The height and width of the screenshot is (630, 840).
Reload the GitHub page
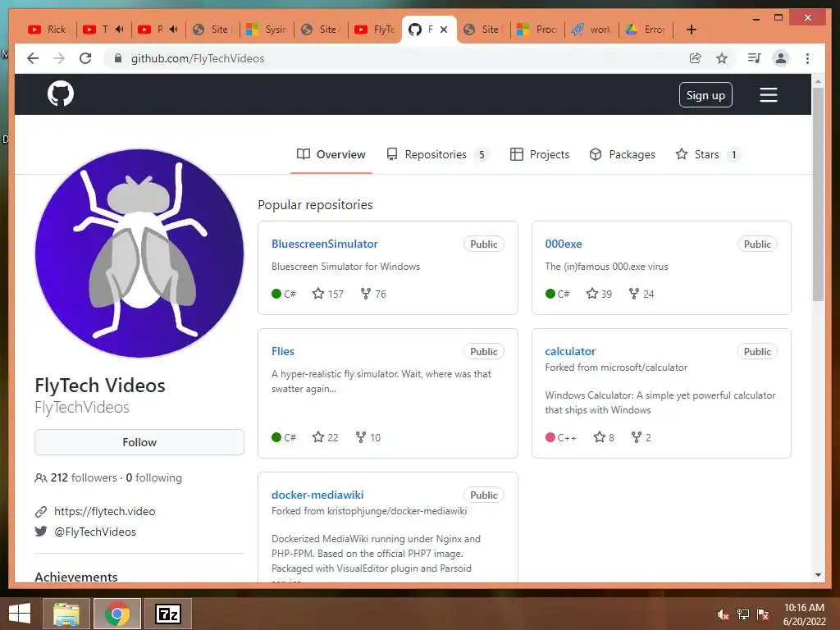85,58
